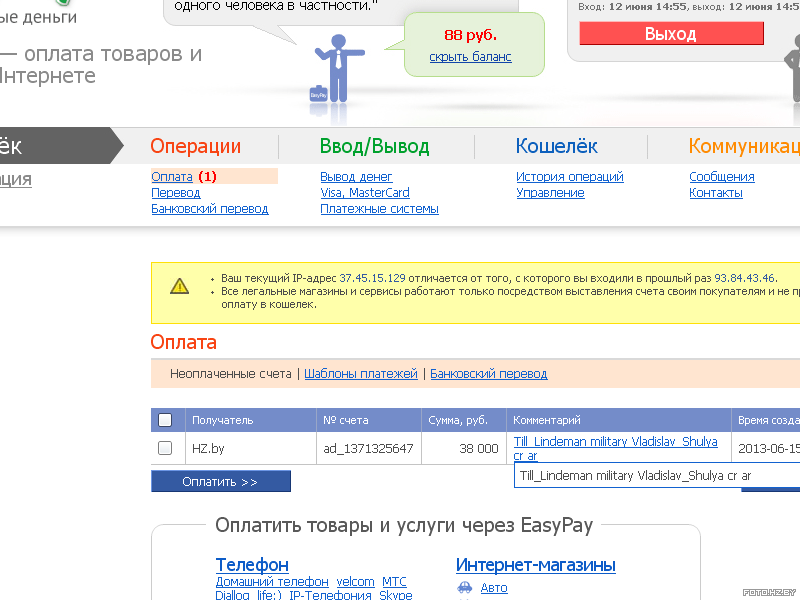Click the Получатель column header
Viewport: 800px width, 600px height.
[222, 420]
